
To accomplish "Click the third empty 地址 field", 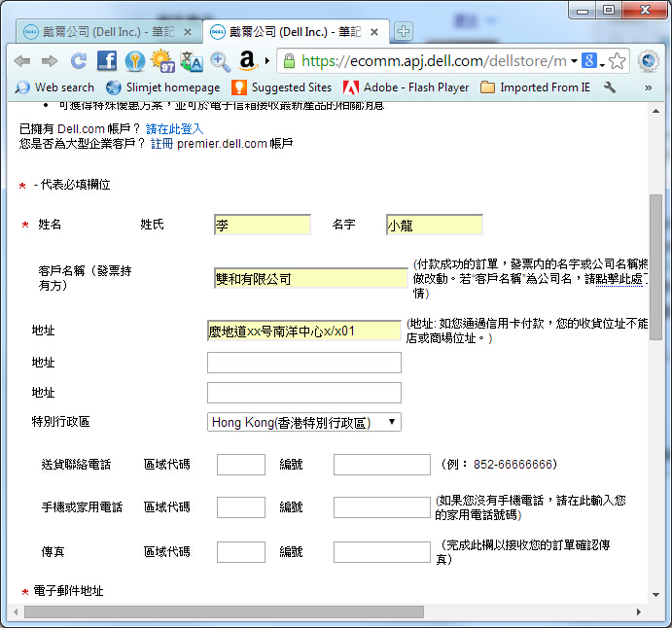I will pyautogui.click(x=304, y=393).
